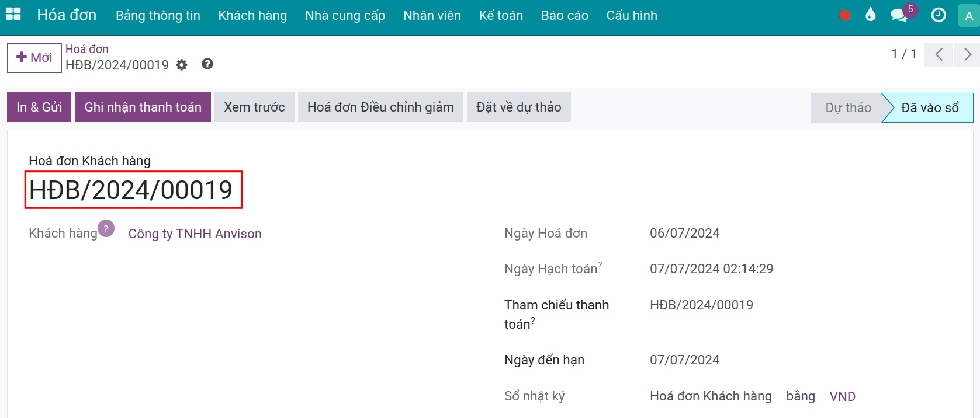The height and width of the screenshot is (418, 980).
Task: Click the large invoice title HĐB/2024/00019
Action: click(131, 190)
